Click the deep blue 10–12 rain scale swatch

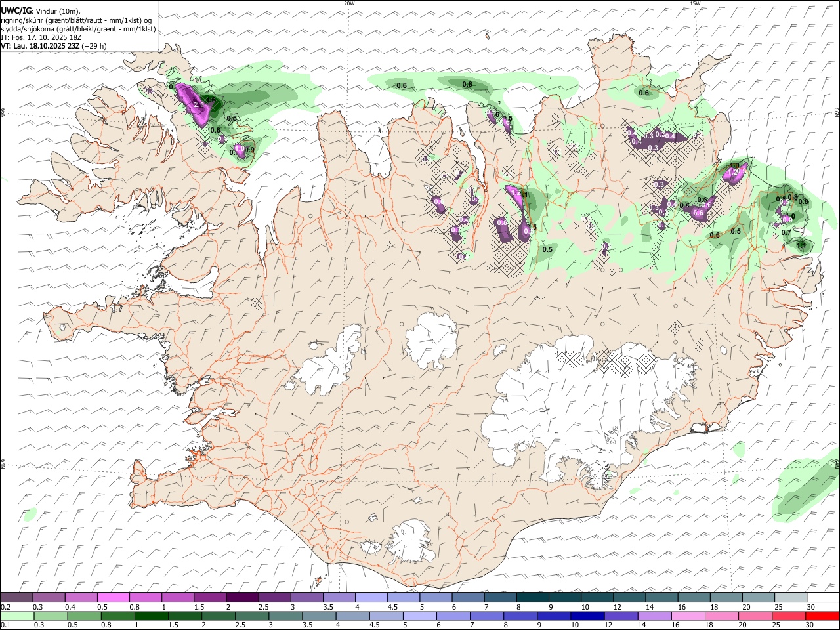click(x=587, y=616)
